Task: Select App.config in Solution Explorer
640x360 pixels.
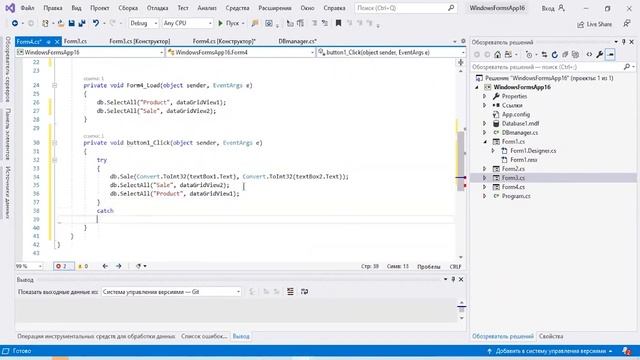Action: point(516,114)
